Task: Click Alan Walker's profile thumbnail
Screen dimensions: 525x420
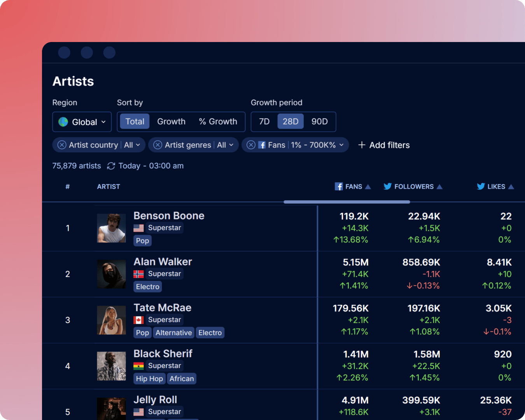Action: click(x=111, y=274)
